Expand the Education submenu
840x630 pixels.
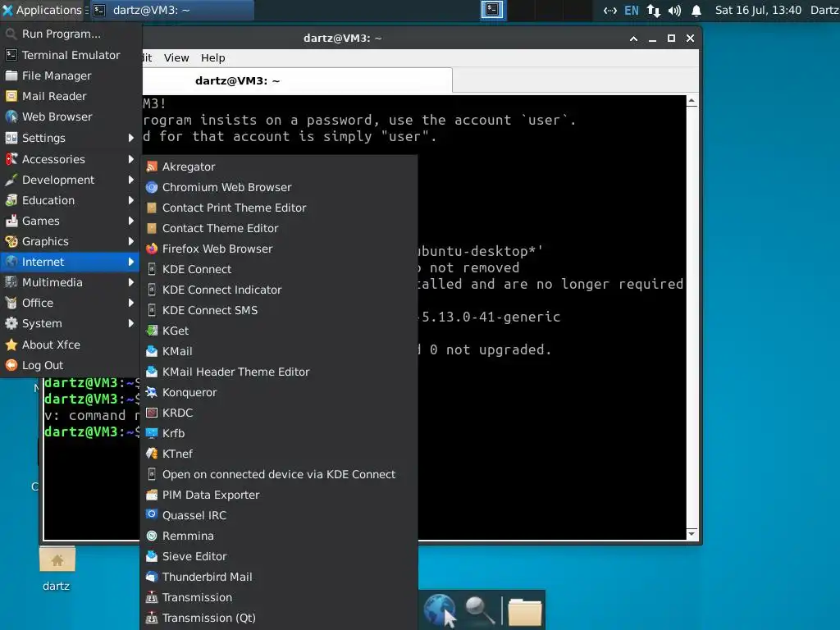click(x=70, y=200)
